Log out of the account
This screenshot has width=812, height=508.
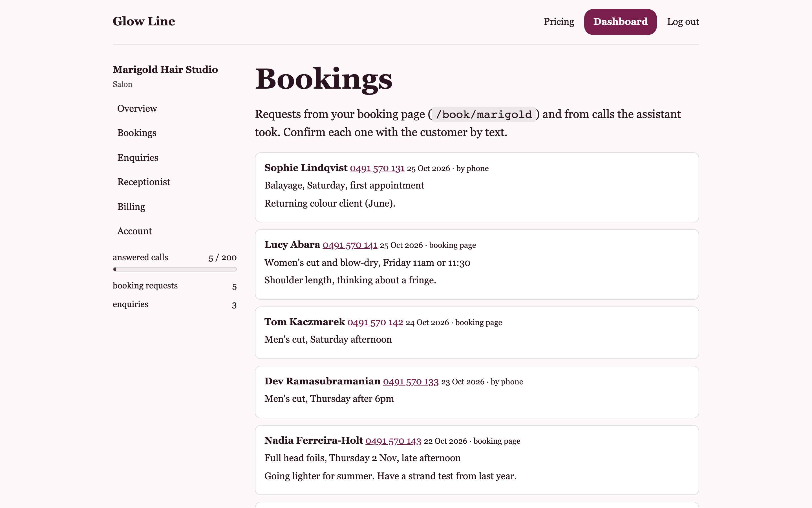click(x=683, y=21)
